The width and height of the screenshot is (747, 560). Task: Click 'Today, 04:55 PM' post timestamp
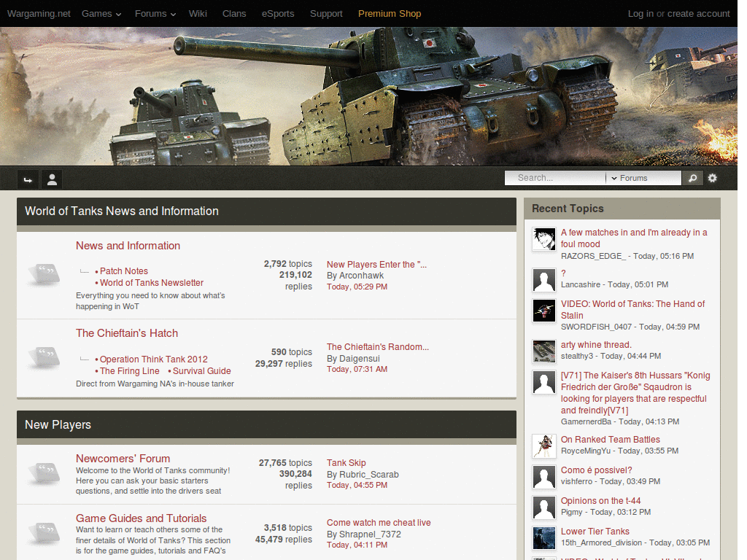click(x=357, y=485)
